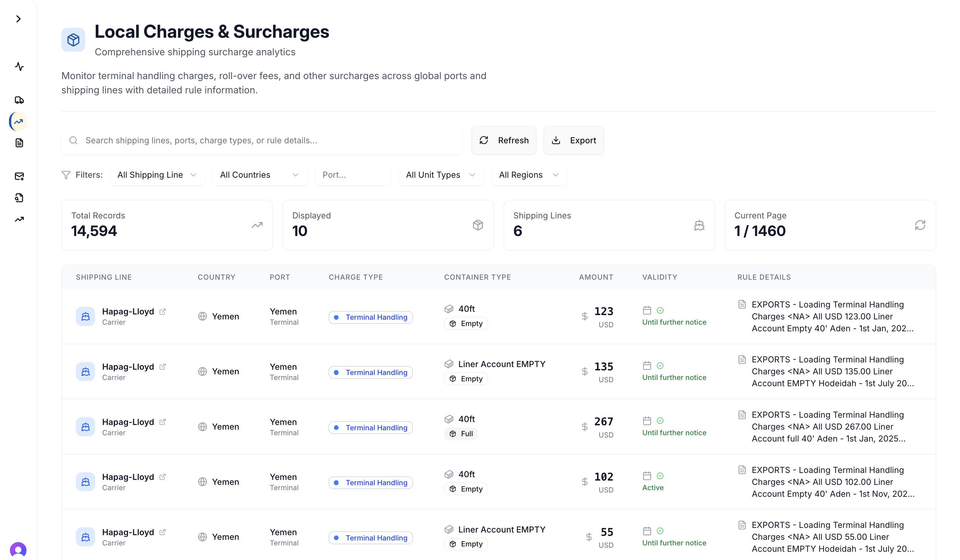Screen dimensions: 960x560
Task: Expand the sidebar with the chevron arrow
Action: point(18,19)
